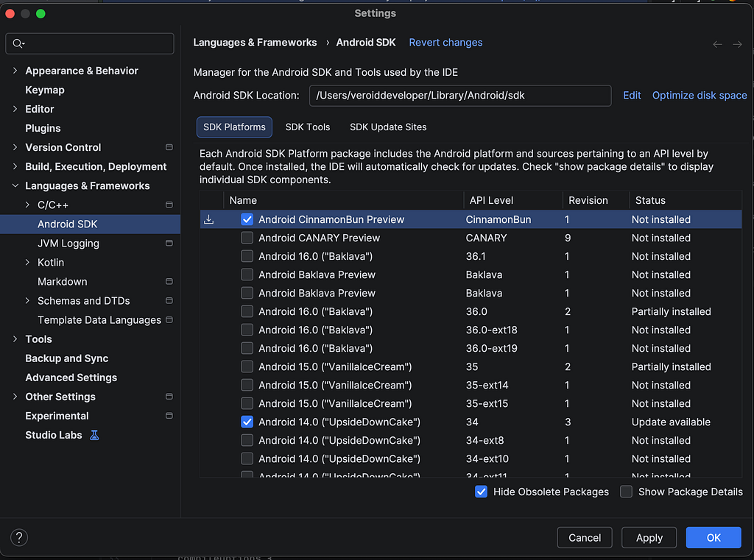Click the download icon beside Android CinnamonBun Preview
Viewport: 754px width, 560px height.
pos(208,220)
